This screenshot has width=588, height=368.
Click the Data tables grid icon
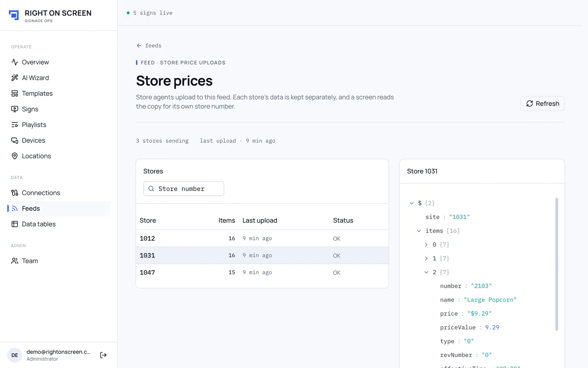pyautogui.click(x=15, y=224)
